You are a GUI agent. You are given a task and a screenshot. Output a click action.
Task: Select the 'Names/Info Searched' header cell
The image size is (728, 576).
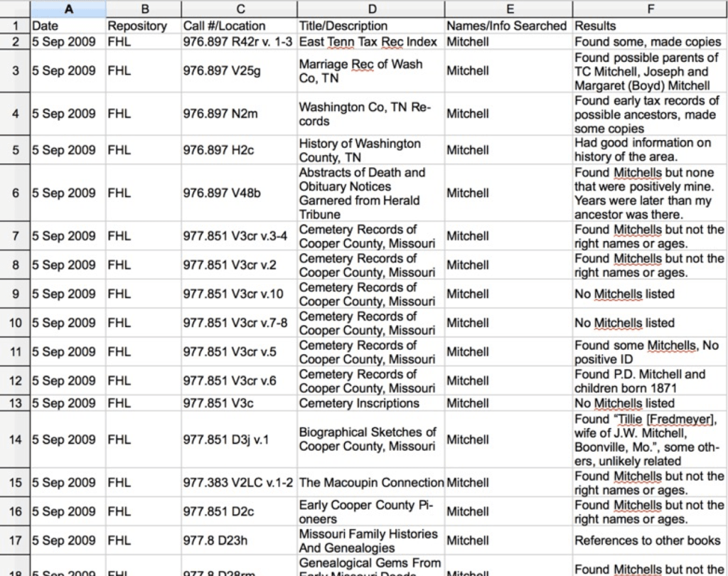507,26
